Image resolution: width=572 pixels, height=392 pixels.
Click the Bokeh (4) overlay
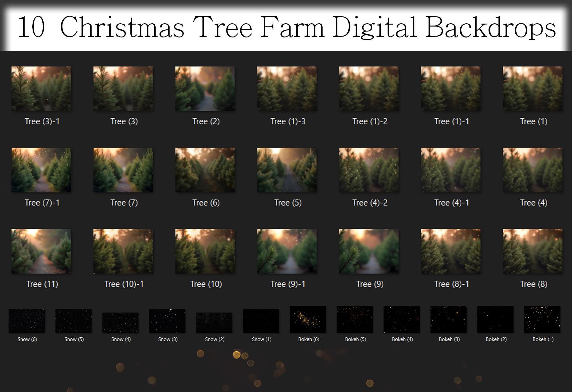click(x=401, y=319)
